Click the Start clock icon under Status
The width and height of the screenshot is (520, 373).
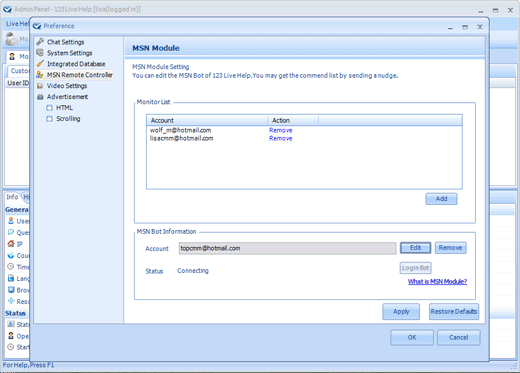(11, 347)
